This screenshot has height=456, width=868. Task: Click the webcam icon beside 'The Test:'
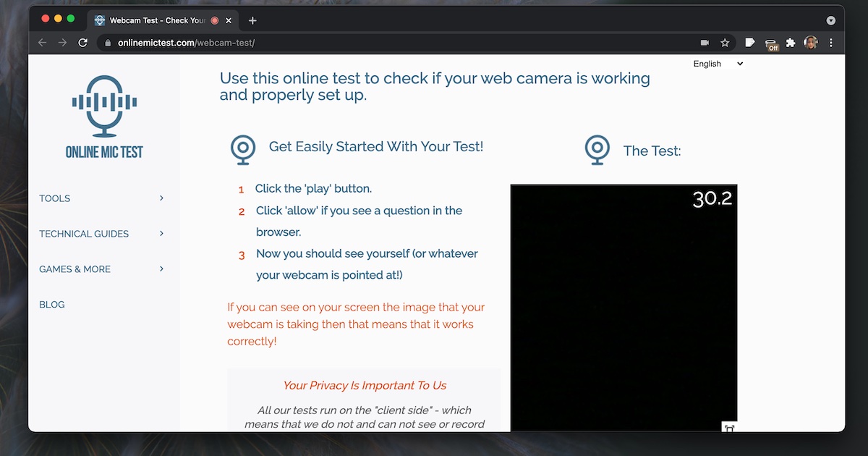coord(597,150)
